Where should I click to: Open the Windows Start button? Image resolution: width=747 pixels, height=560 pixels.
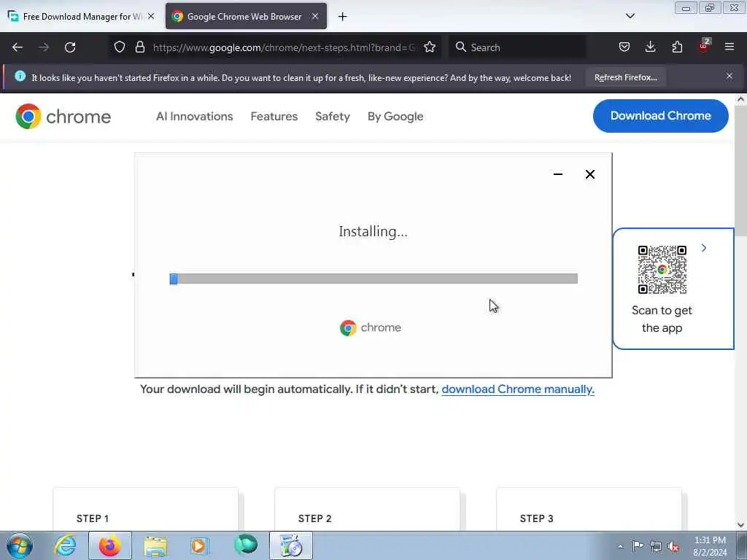(19, 545)
